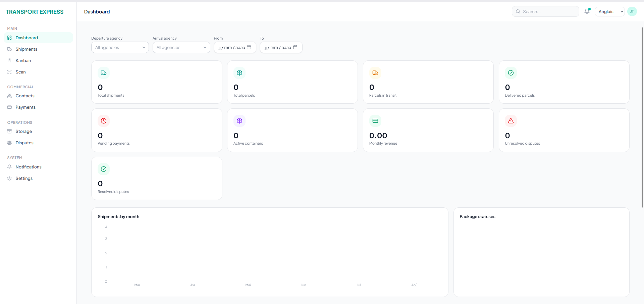The height and width of the screenshot is (304, 644).
Task: Open Scan page from sidebar
Action: point(38,72)
